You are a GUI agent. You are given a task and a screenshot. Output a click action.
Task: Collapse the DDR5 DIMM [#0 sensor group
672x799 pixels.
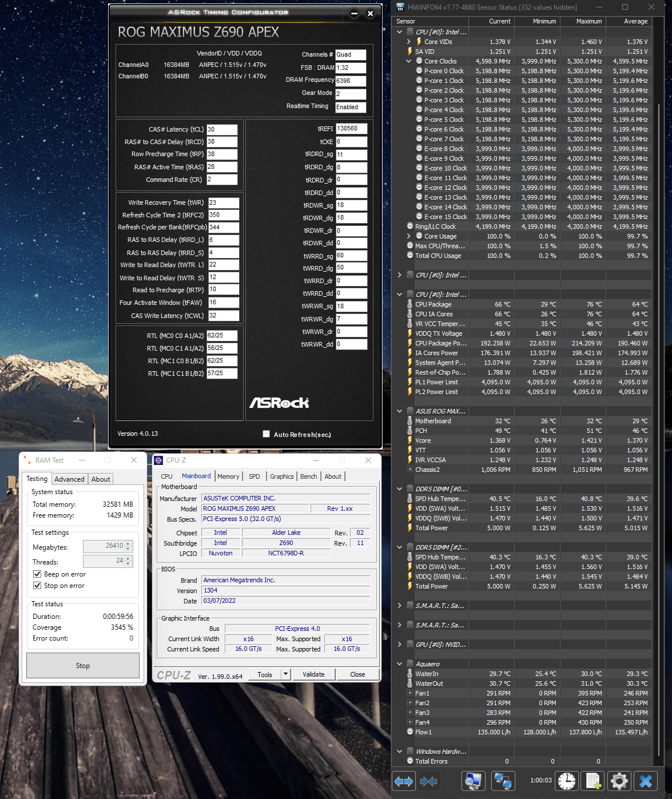(400, 489)
